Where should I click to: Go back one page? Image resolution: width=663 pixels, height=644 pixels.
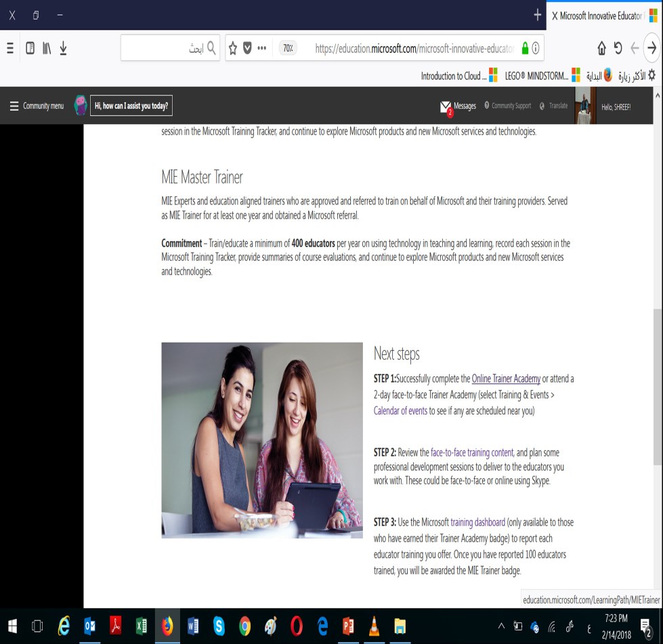point(635,48)
